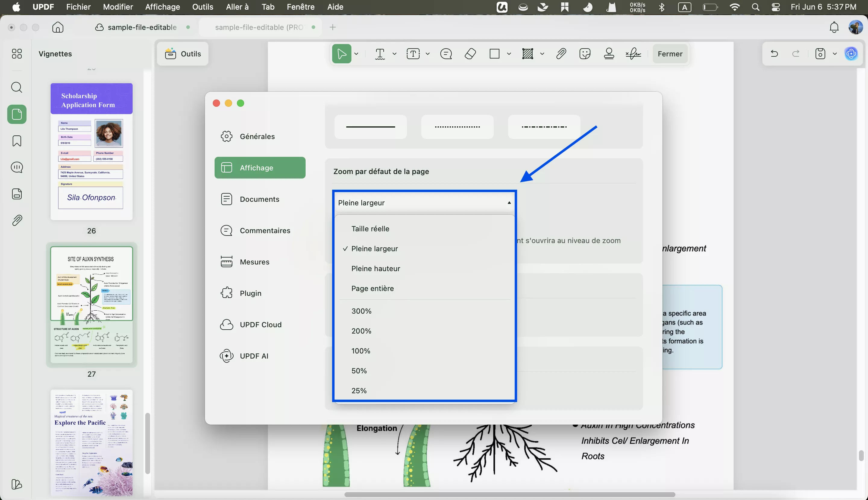This screenshot has height=500, width=868.
Task: Select the solid line style option
Action: pos(370,127)
